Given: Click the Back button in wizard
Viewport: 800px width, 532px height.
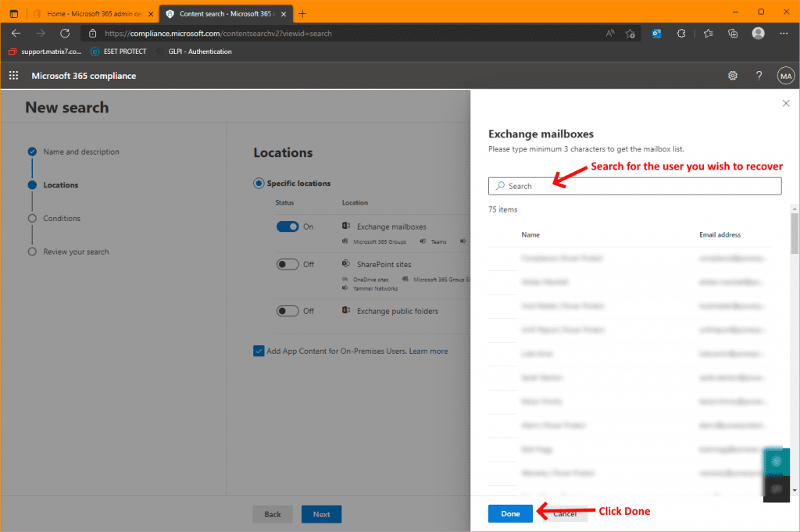Looking at the screenshot, I should [x=273, y=514].
